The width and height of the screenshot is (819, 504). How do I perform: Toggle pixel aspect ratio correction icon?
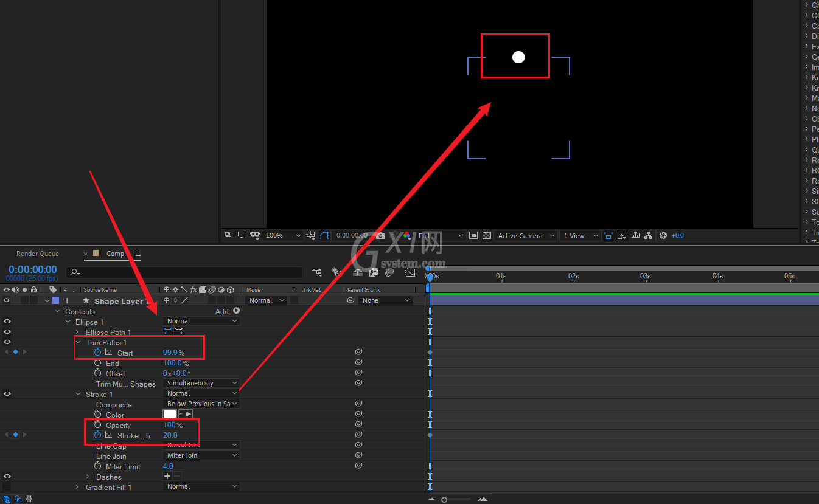pyautogui.click(x=608, y=235)
